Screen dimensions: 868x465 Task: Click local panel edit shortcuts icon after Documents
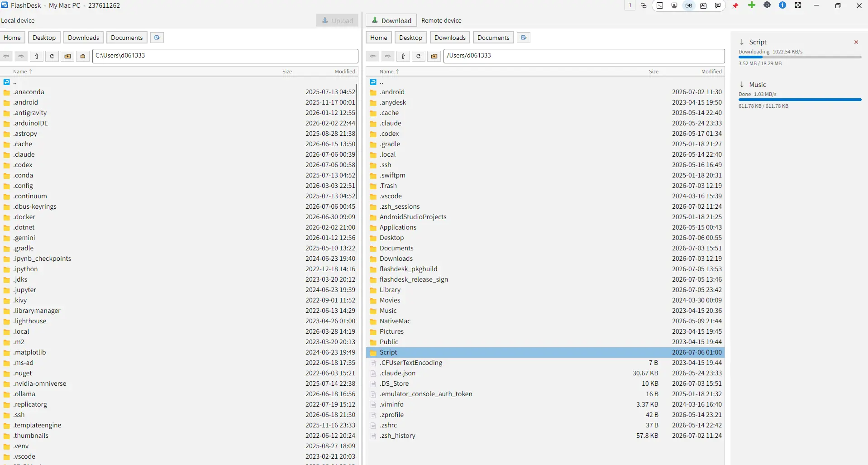click(157, 38)
